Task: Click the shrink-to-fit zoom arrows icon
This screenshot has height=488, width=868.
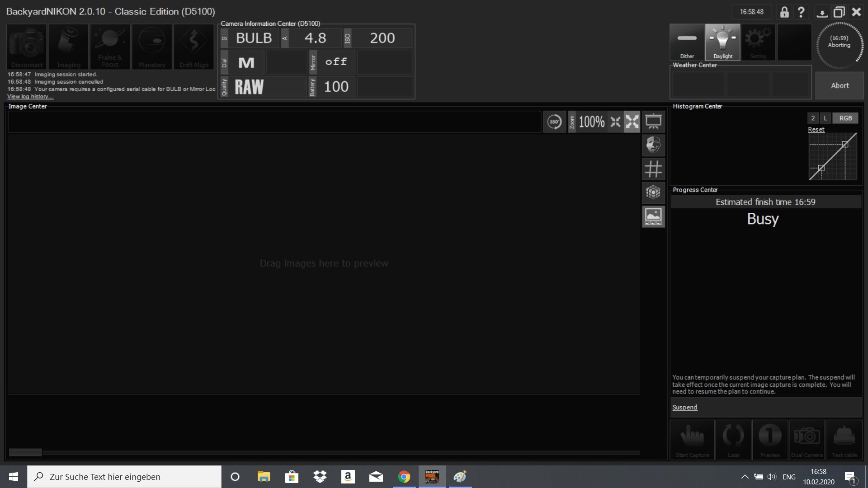Action: (x=615, y=122)
